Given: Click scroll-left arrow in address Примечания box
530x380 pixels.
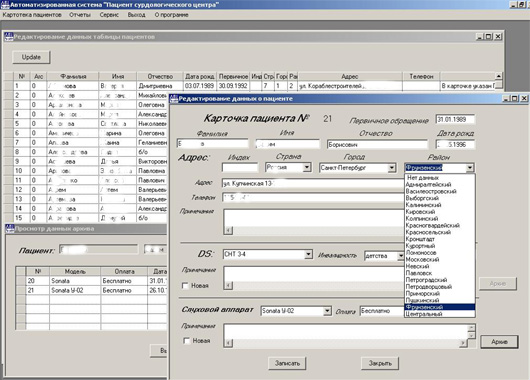Looking at the screenshot, I should 228,230.
